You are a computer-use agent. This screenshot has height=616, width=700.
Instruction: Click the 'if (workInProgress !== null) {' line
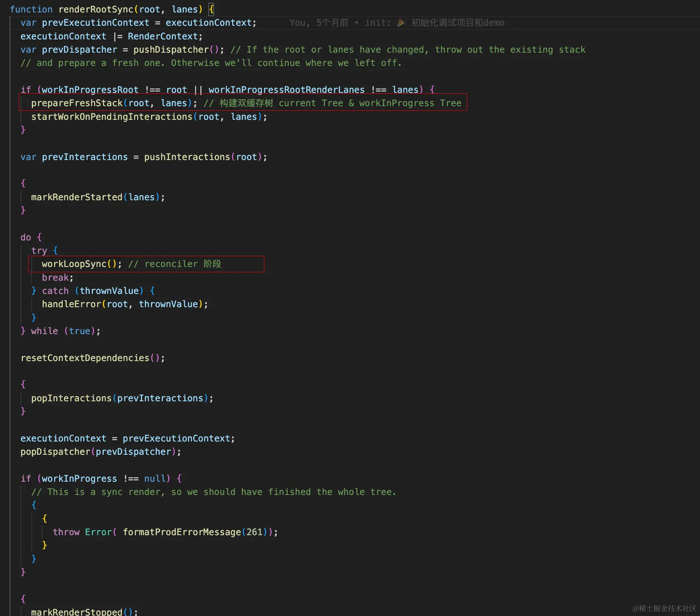101,478
